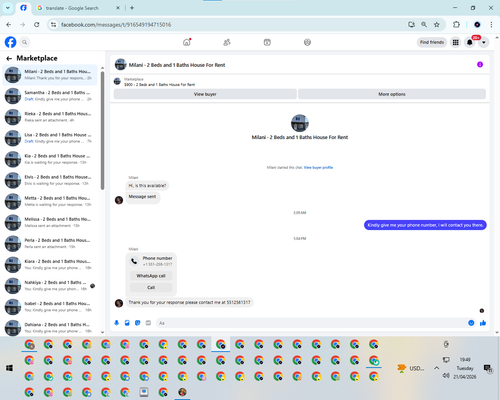Open the Kia conversation
The width and height of the screenshot is (500, 400).
point(50,159)
